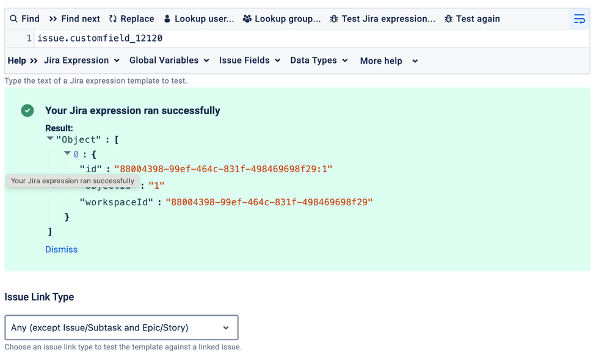The height and width of the screenshot is (364, 610).
Task: Click the "Your Jira expression ran successfully" heading
Action: coord(133,111)
